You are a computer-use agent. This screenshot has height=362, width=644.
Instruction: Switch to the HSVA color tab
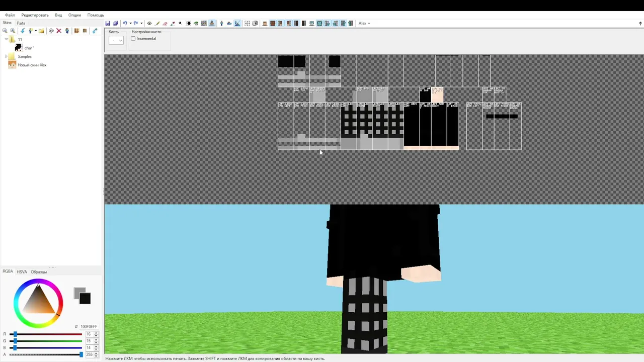click(22, 272)
